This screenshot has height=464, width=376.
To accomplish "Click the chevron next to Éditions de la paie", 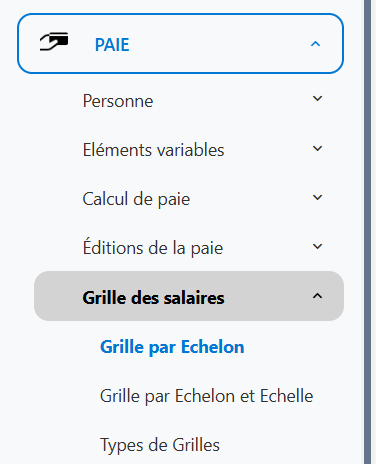I will [317, 246].
